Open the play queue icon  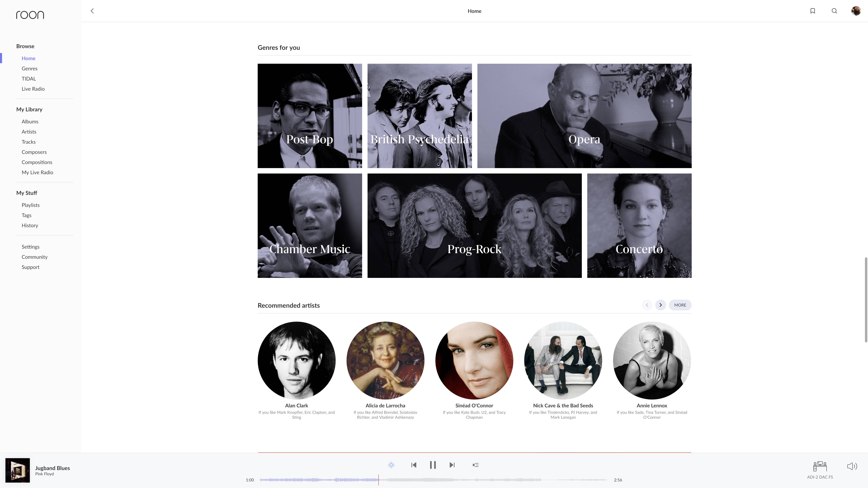[x=476, y=465]
